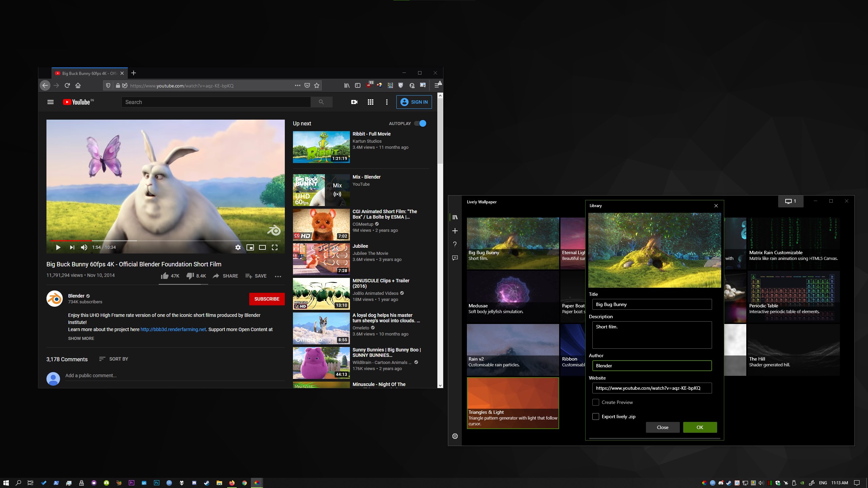Toggle the AUTOPLAY switch in Up next

point(421,123)
